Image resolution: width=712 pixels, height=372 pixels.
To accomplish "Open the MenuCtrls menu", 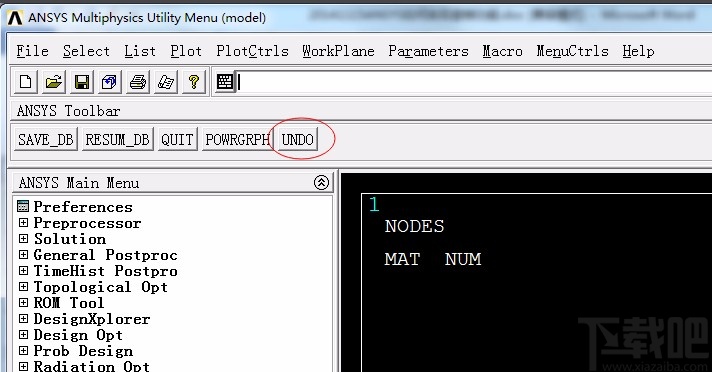I will point(572,51).
